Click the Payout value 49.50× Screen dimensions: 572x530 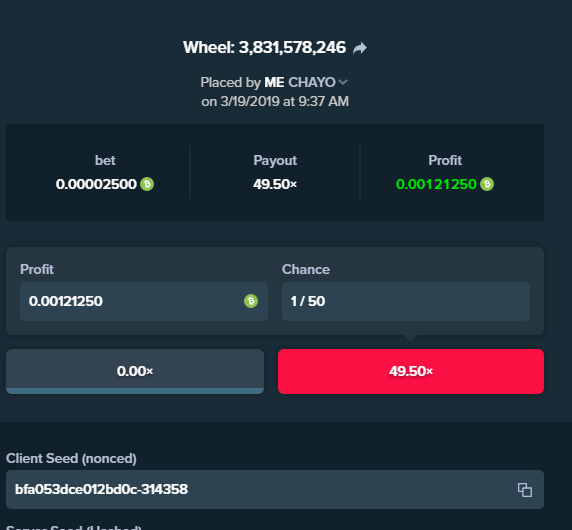tap(275, 184)
